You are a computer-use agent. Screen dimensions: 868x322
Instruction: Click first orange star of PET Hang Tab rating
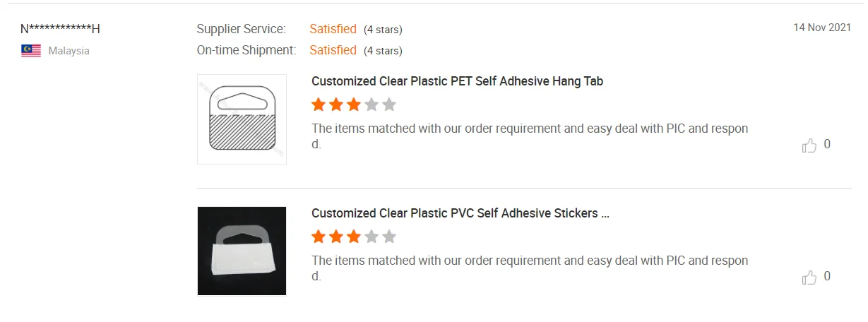[319, 105]
